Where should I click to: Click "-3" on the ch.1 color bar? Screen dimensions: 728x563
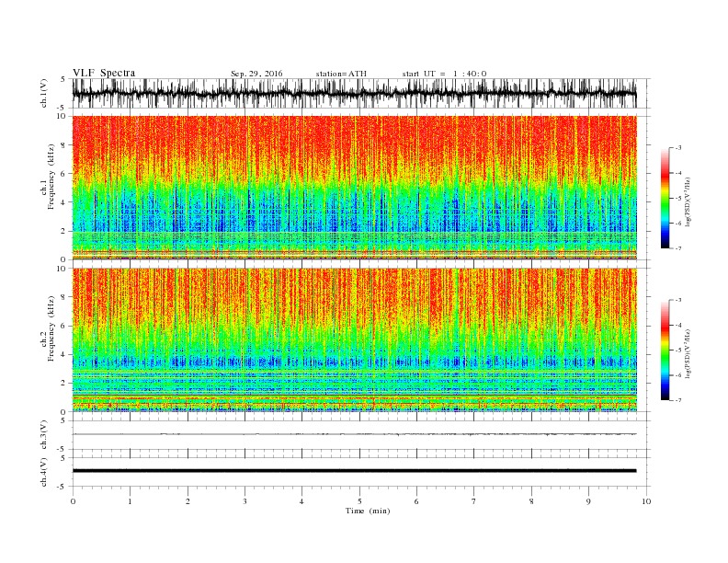point(677,148)
